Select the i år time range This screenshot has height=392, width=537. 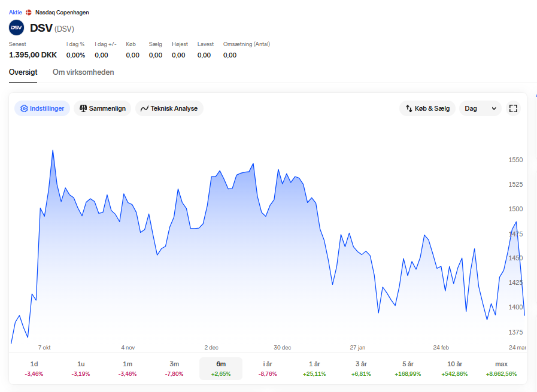tap(268, 369)
